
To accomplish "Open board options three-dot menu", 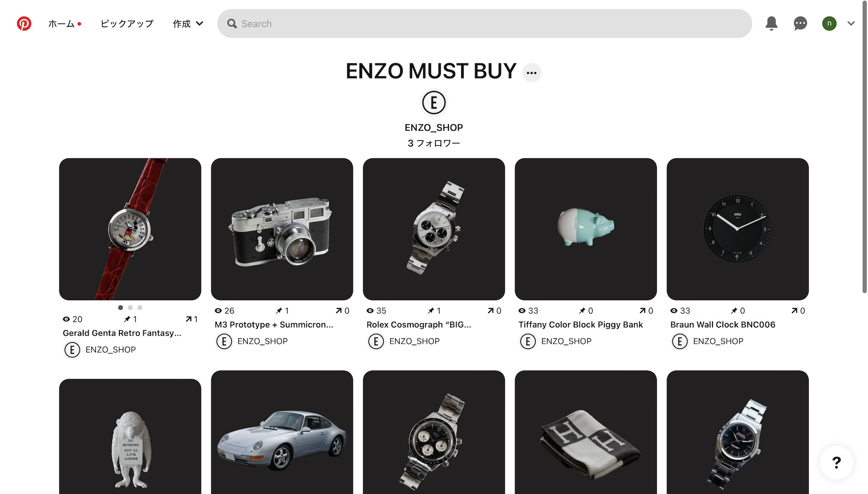I will point(532,72).
